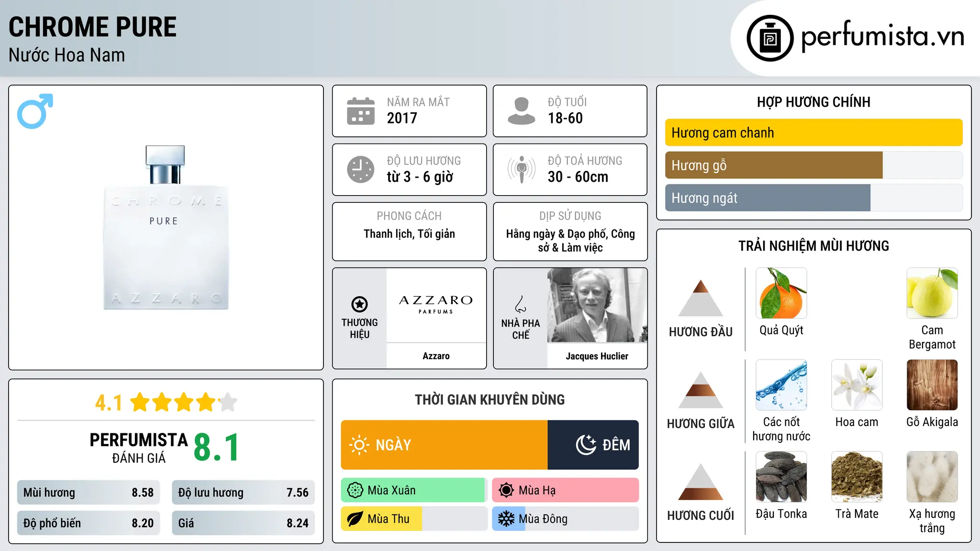Click the dark ĐÊM nighttime bar
Viewport: 980px width, 551px height.
(x=593, y=445)
